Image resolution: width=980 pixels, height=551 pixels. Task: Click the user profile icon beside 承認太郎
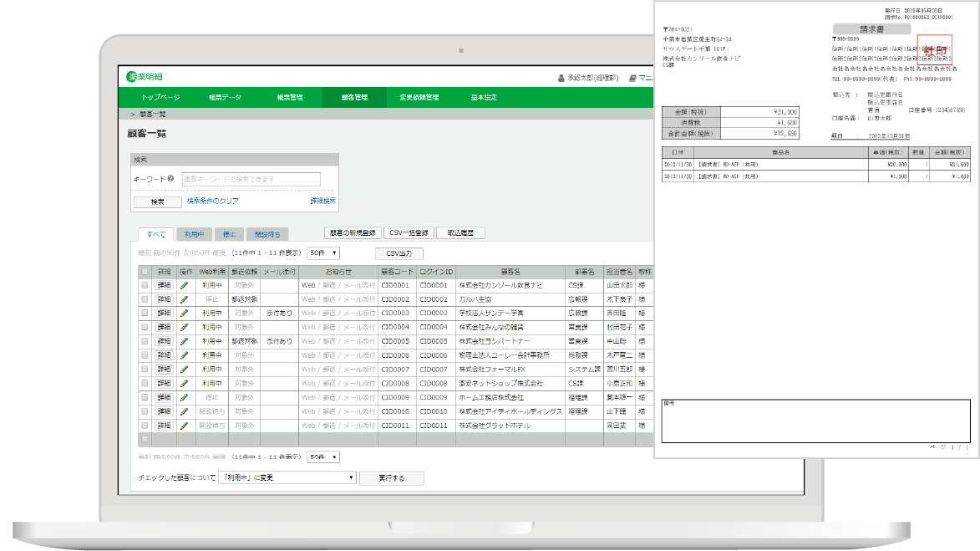pos(561,78)
